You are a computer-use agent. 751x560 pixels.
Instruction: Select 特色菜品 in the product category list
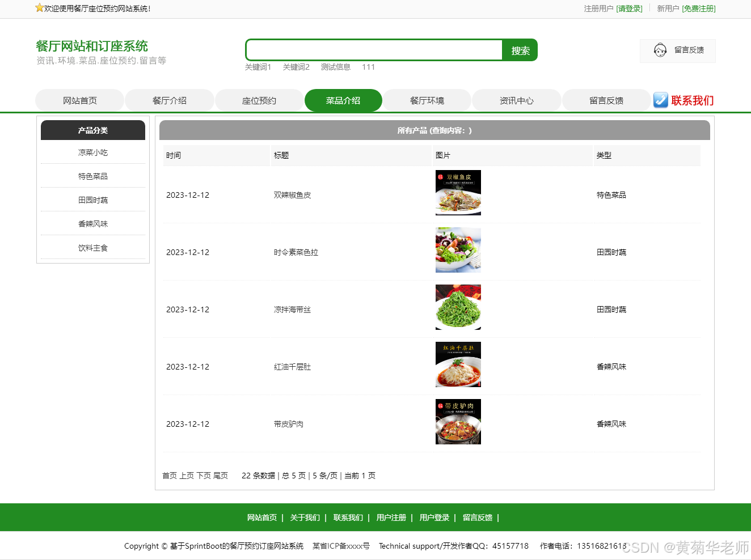92,176
